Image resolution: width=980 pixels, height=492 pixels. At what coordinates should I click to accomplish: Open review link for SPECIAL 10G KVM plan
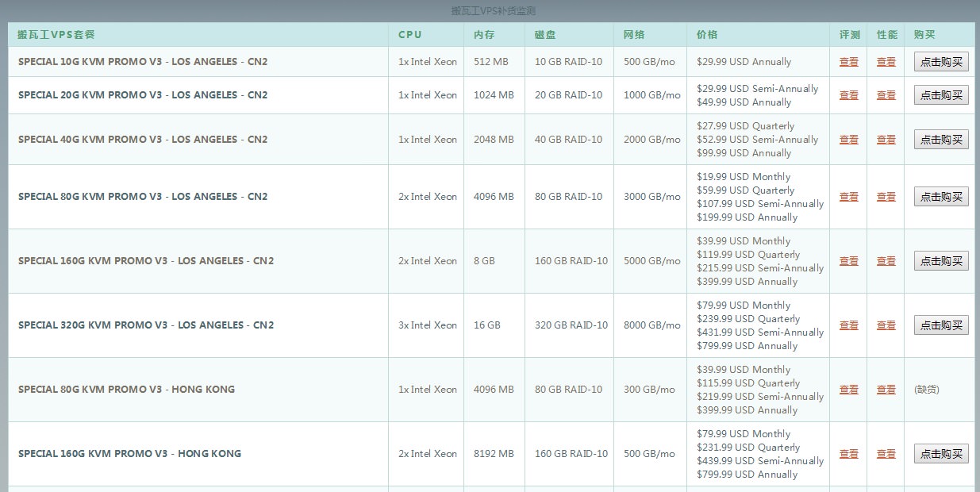point(848,62)
